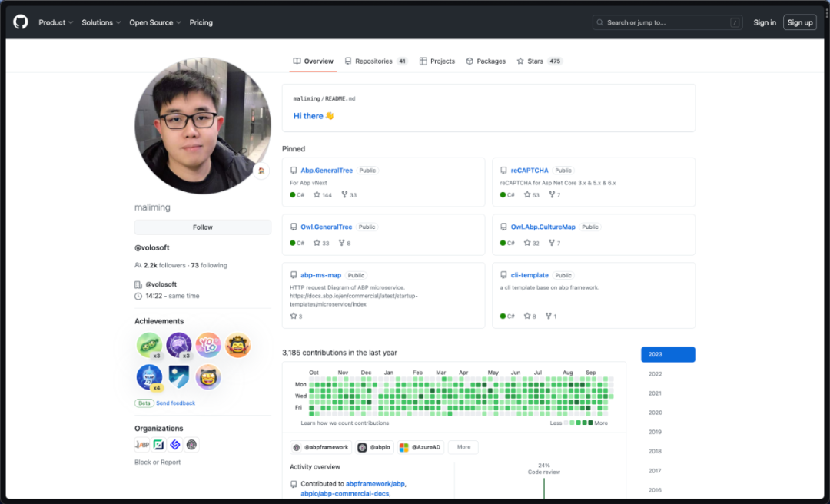Click the star count of abp-ms-map
The image size is (830, 504).
(296, 316)
